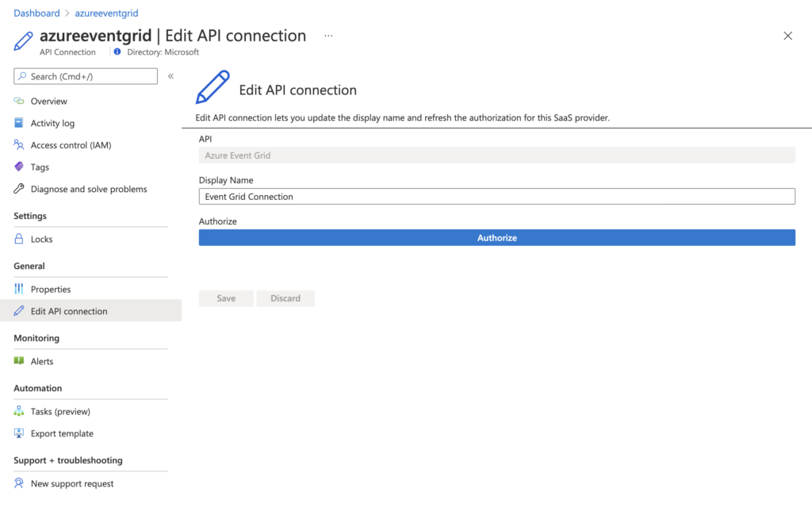
Task: Click the Edit API connection description sentence
Action: [402, 117]
